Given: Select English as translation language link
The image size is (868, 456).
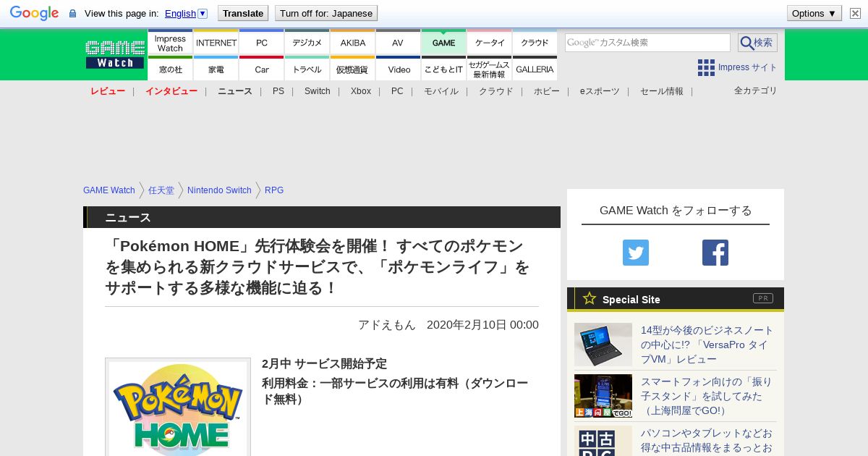Looking at the screenshot, I should [x=180, y=13].
